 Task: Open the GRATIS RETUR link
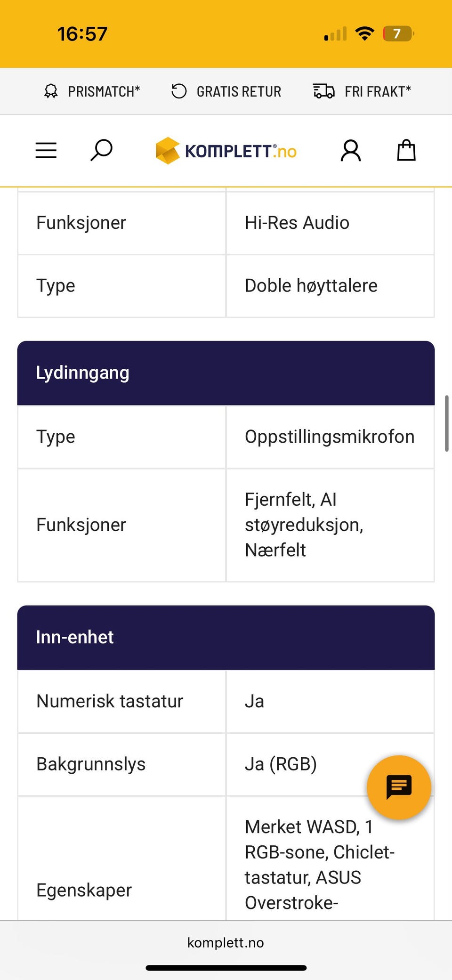(239, 91)
